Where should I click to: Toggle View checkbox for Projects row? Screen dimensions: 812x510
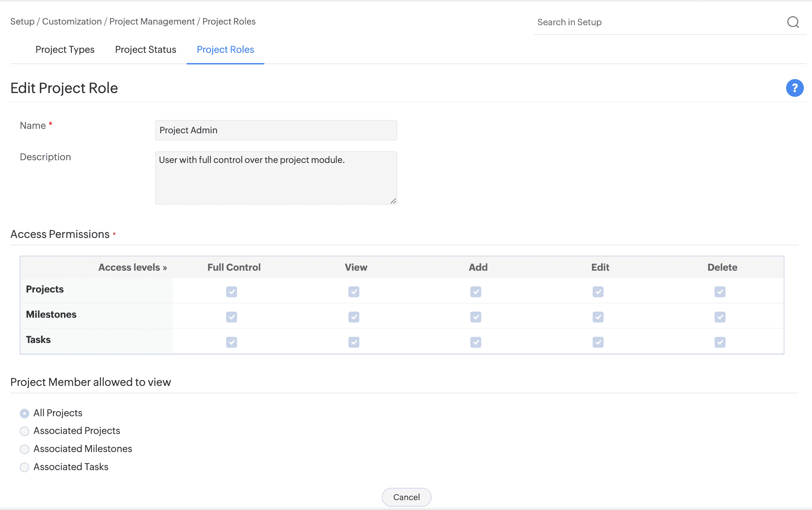coord(354,292)
